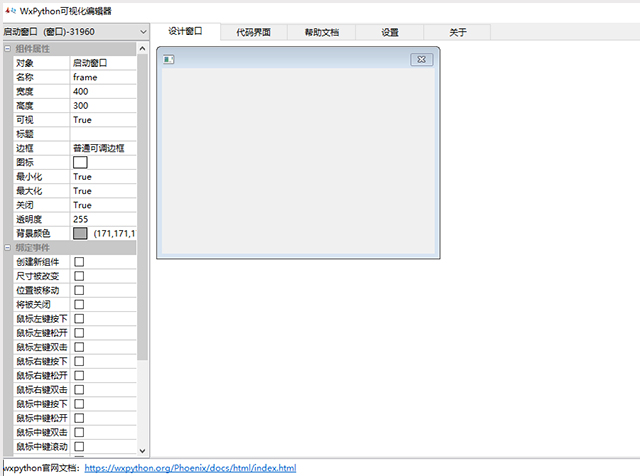Switch to the 代码界面 tab
The width and height of the screenshot is (640, 476).
(x=253, y=32)
